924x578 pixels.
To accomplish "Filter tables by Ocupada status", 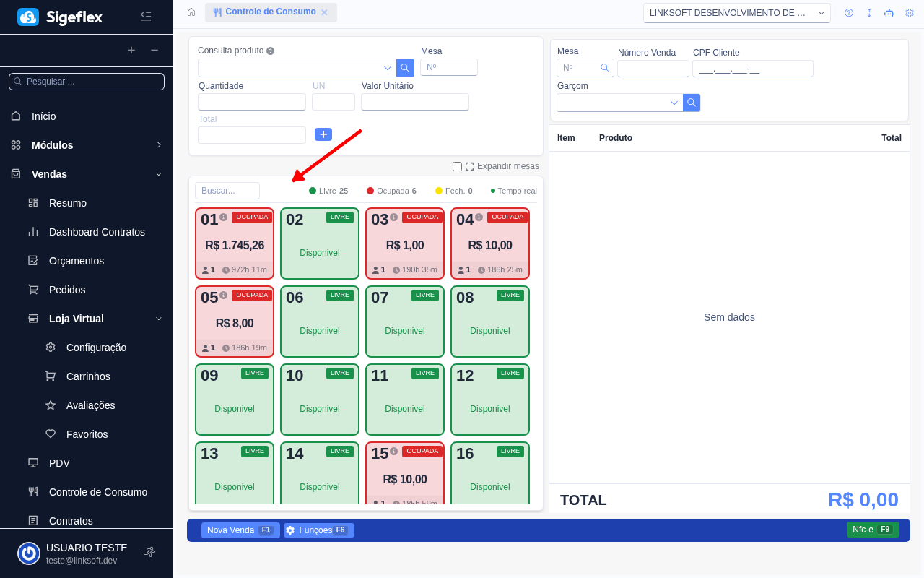I will click(x=391, y=191).
